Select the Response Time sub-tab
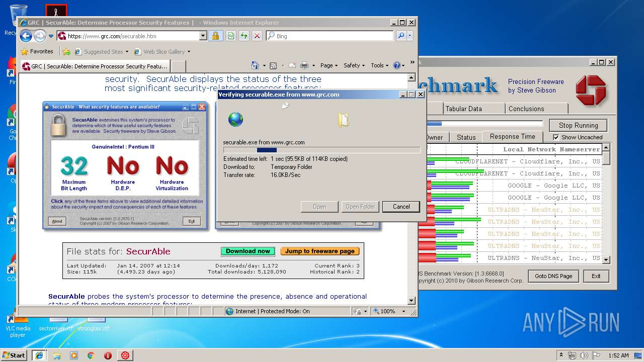 (x=512, y=136)
